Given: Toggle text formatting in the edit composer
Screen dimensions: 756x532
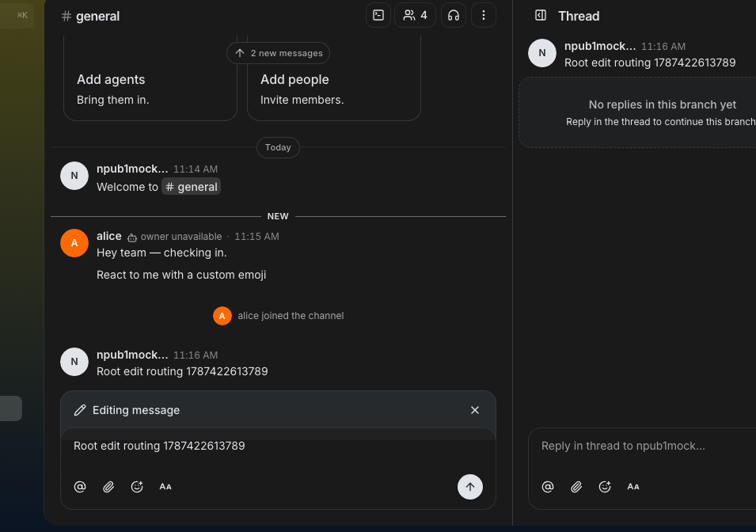Looking at the screenshot, I should coord(165,487).
